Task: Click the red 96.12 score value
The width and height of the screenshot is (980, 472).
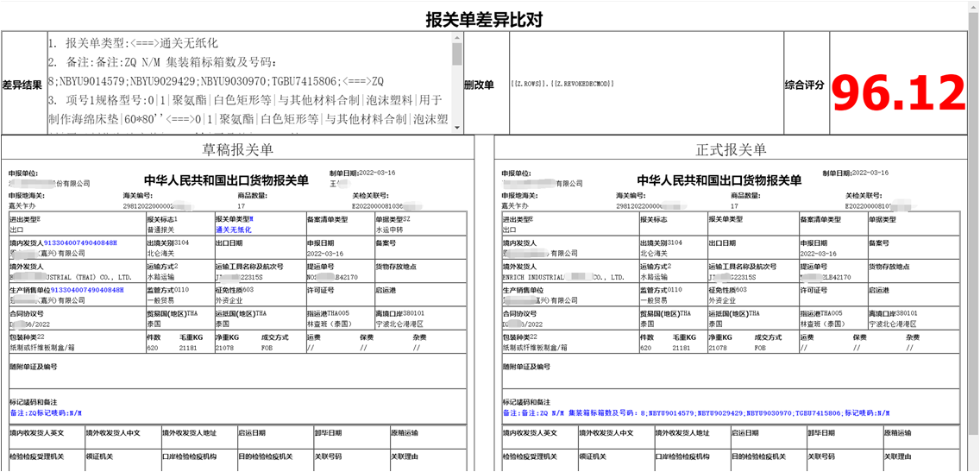Action: click(x=899, y=92)
